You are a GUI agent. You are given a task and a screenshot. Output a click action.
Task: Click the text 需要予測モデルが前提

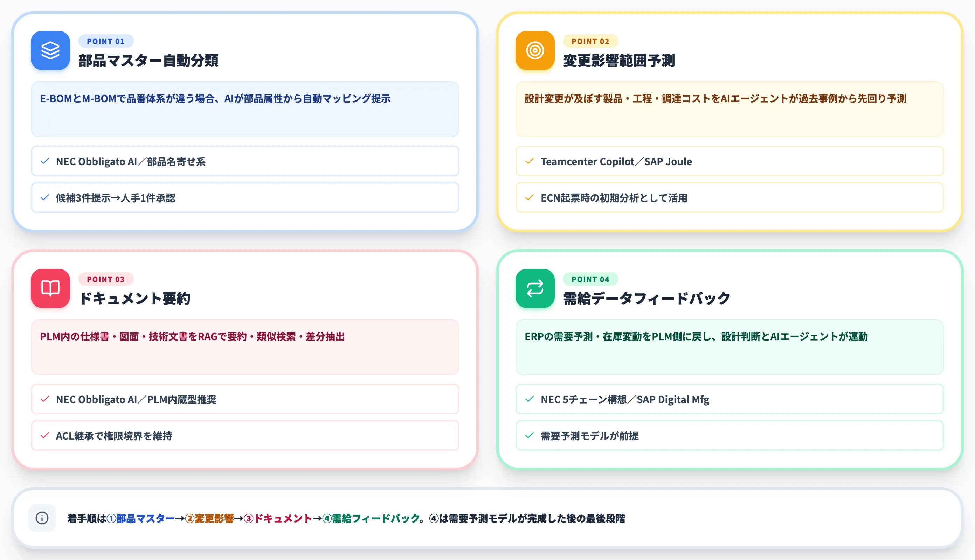pos(589,436)
